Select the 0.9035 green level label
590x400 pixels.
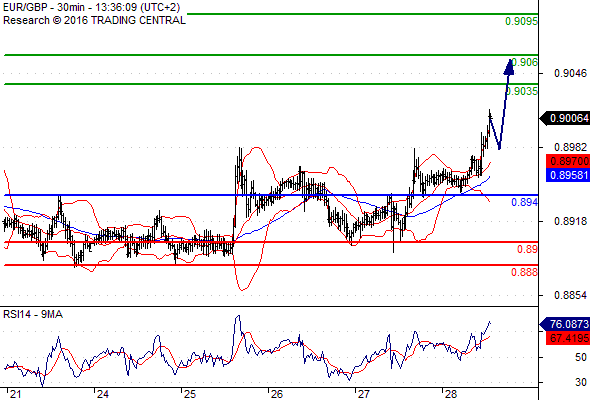coord(522,91)
